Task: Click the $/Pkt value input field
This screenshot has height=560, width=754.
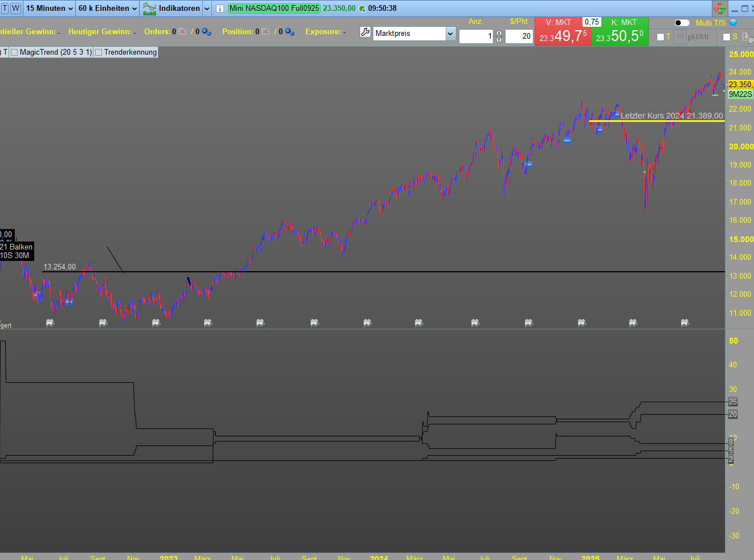Action: point(519,36)
